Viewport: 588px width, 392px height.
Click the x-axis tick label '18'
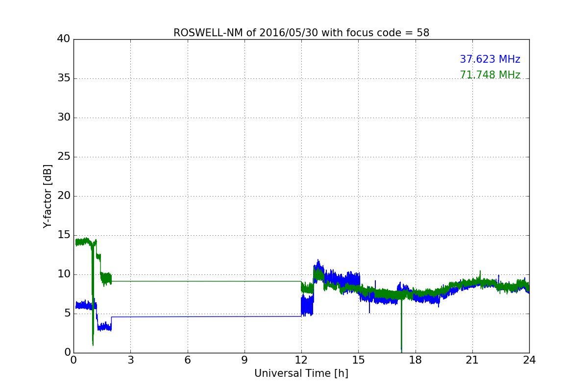416,360
